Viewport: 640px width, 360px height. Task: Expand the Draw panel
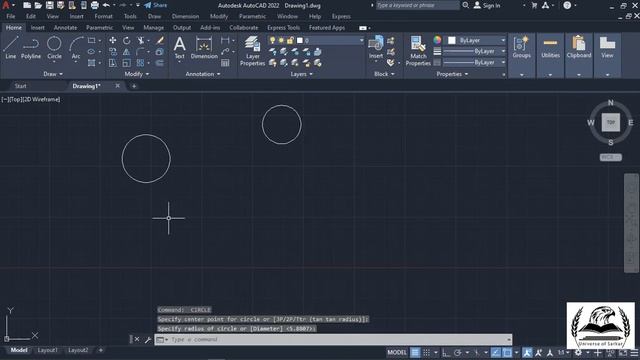tap(53, 74)
